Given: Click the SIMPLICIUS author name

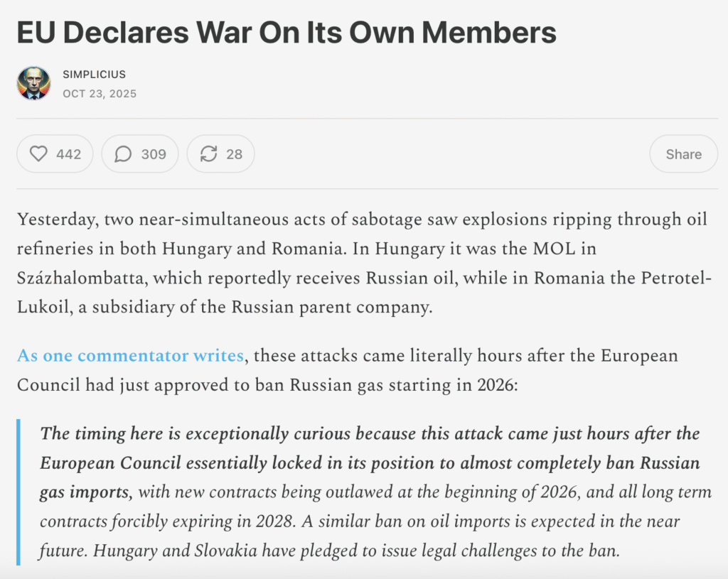Looking at the screenshot, I should [x=94, y=75].
